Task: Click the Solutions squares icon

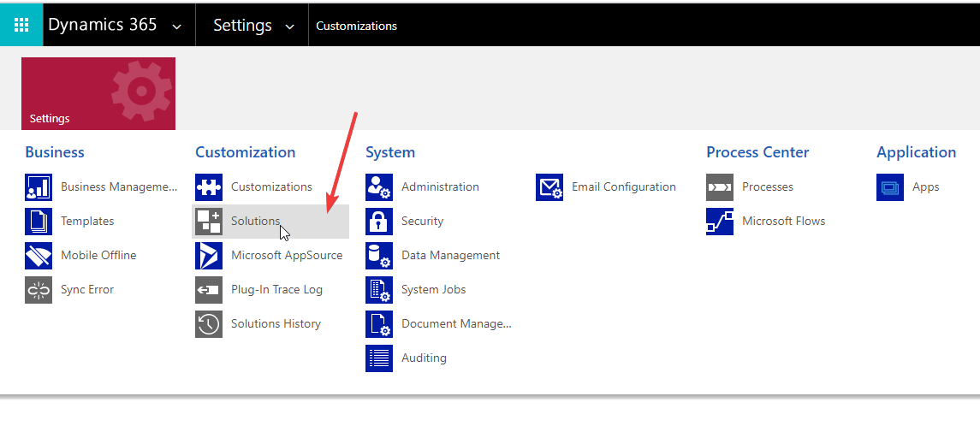Action: click(x=209, y=222)
